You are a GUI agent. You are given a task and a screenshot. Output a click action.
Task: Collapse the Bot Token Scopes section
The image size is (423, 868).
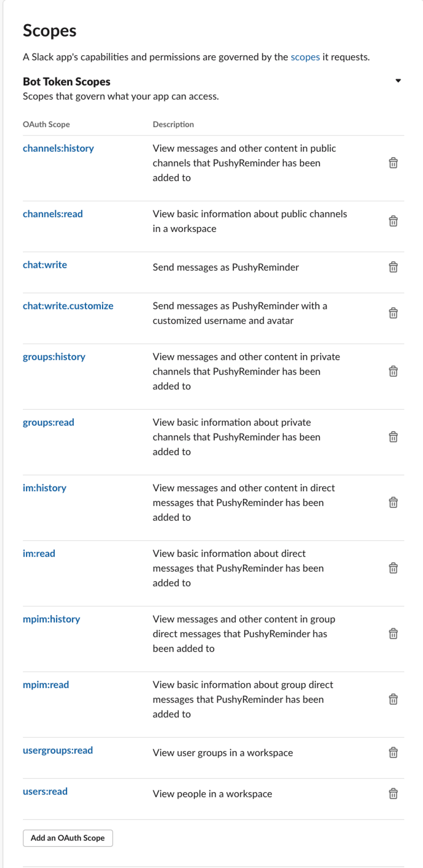398,81
